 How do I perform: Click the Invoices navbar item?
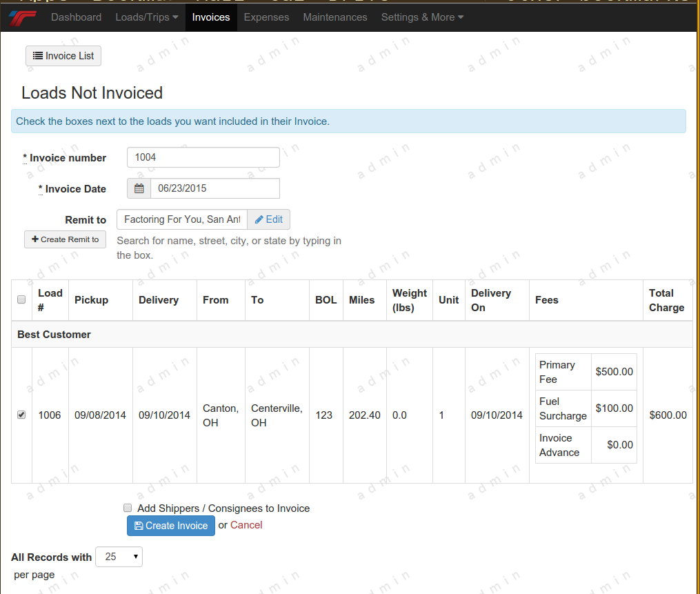click(211, 17)
